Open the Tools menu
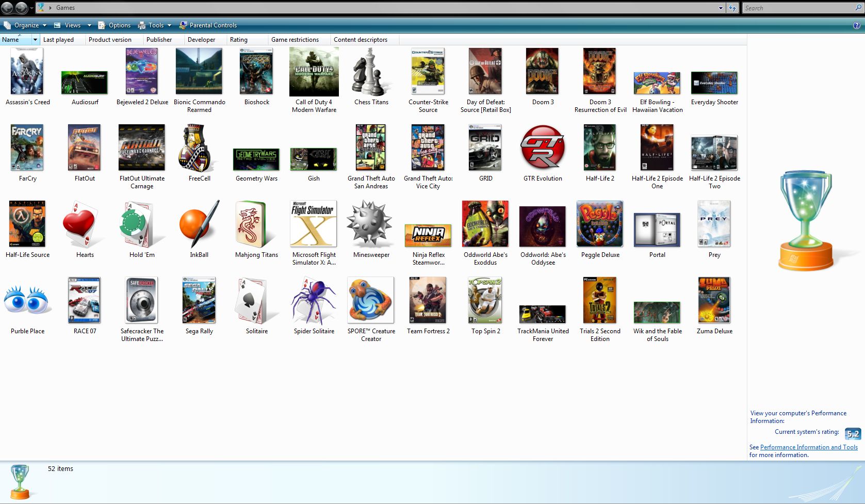The width and height of the screenshot is (865, 504). tap(155, 25)
